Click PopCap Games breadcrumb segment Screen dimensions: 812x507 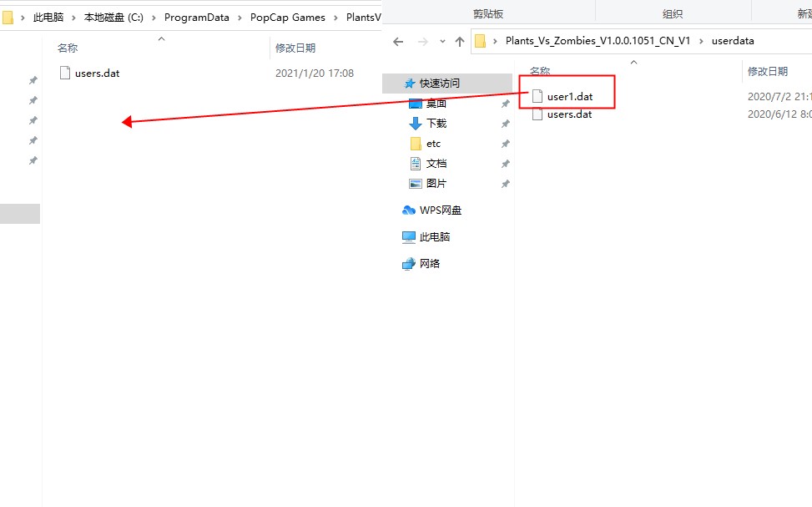pos(287,17)
